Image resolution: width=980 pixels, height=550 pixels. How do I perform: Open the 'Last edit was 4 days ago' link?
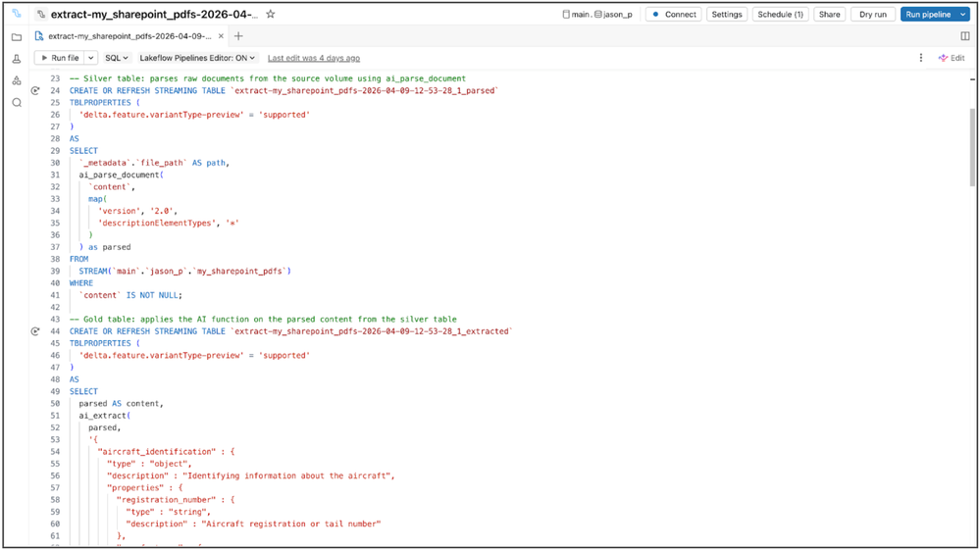313,58
